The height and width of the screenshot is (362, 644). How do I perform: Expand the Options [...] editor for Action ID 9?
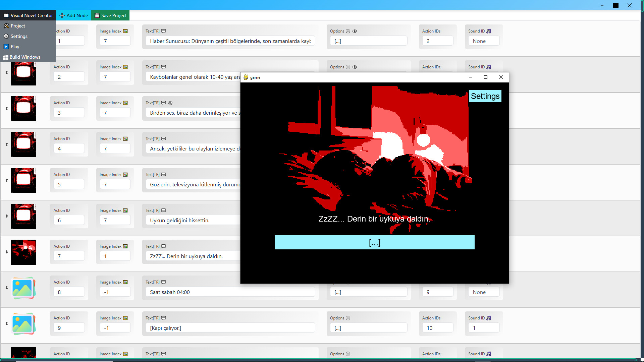[x=368, y=327]
